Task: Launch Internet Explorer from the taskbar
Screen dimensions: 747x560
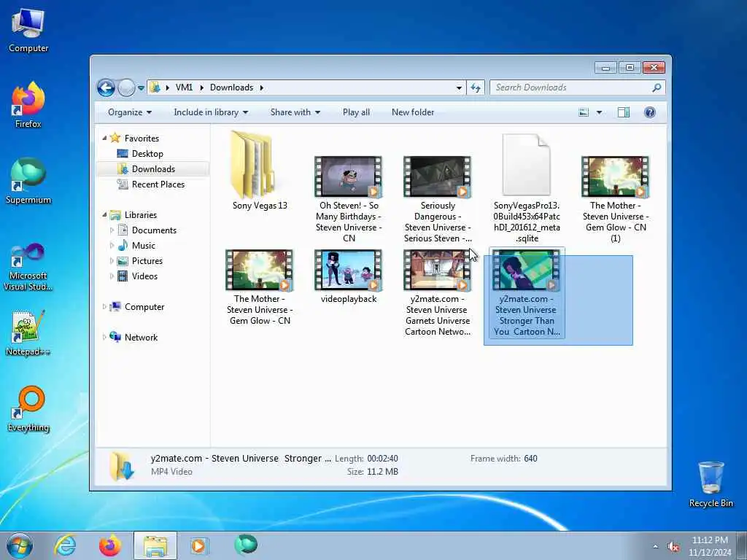Action: point(65,545)
